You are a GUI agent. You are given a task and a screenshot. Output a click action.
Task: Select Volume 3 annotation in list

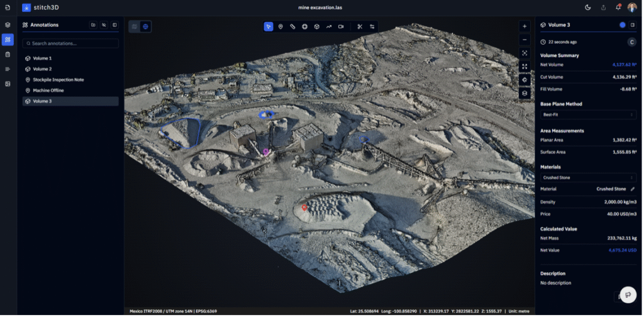point(70,101)
